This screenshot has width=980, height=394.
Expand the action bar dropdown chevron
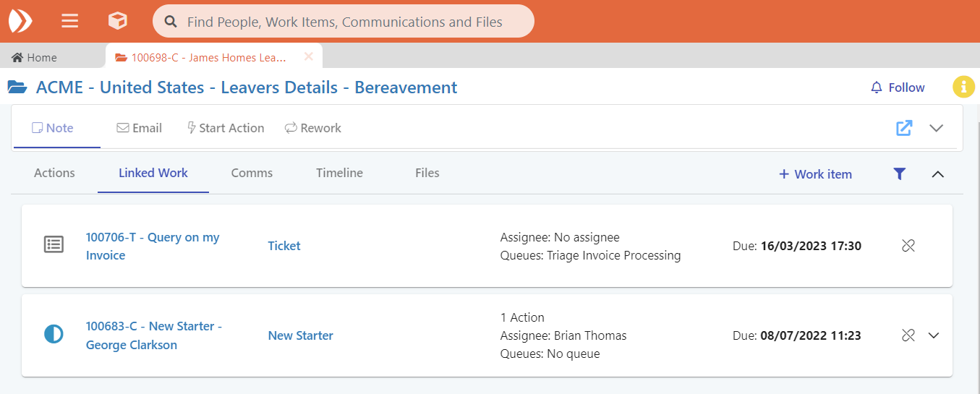coord(937,128)
